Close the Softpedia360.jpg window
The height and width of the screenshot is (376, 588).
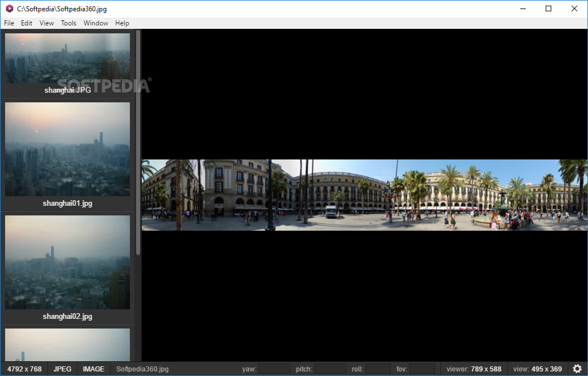[574, 8]
